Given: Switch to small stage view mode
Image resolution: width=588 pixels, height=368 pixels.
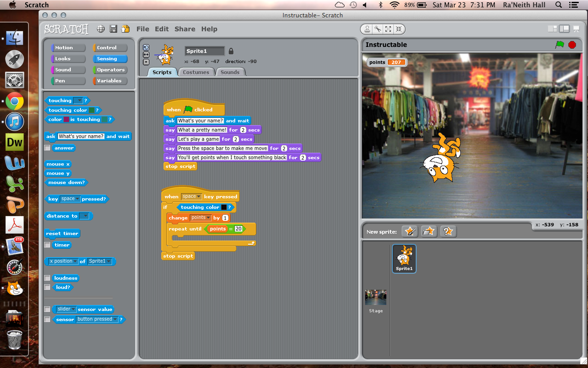Looking at the screenshot, I should [x=553, y=29].
